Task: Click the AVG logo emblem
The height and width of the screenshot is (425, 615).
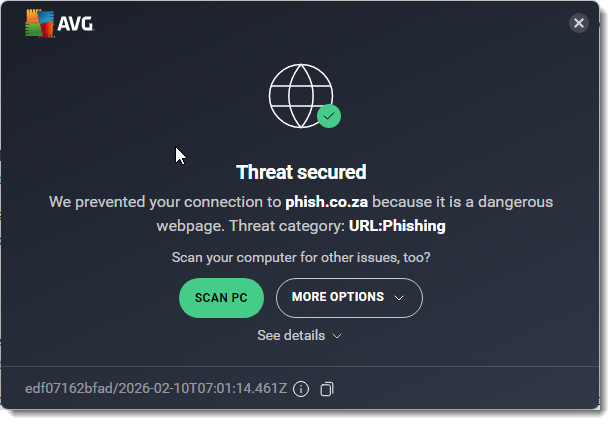Action: [41, 22]
